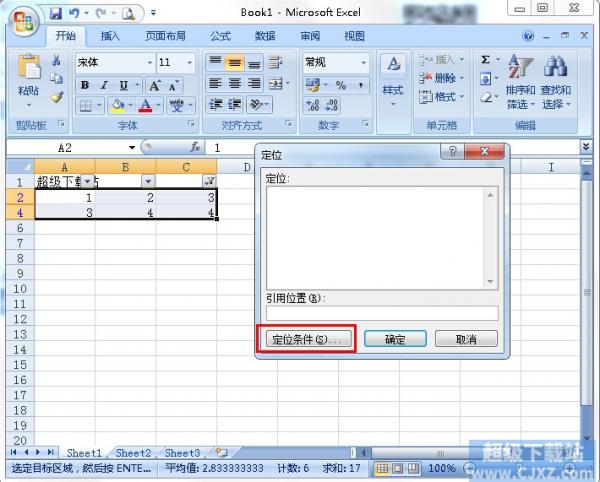This screenshot has width=600, height=482.
Task: Toggle Italic formatting in font group
Action: coord(104,84)
